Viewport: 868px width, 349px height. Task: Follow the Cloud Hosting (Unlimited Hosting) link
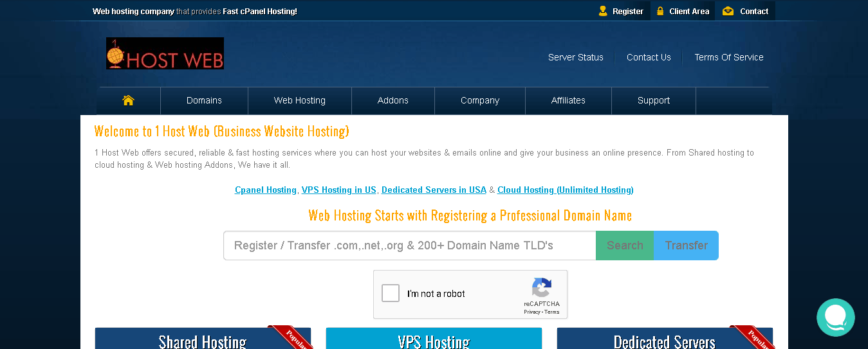point(566,190)
